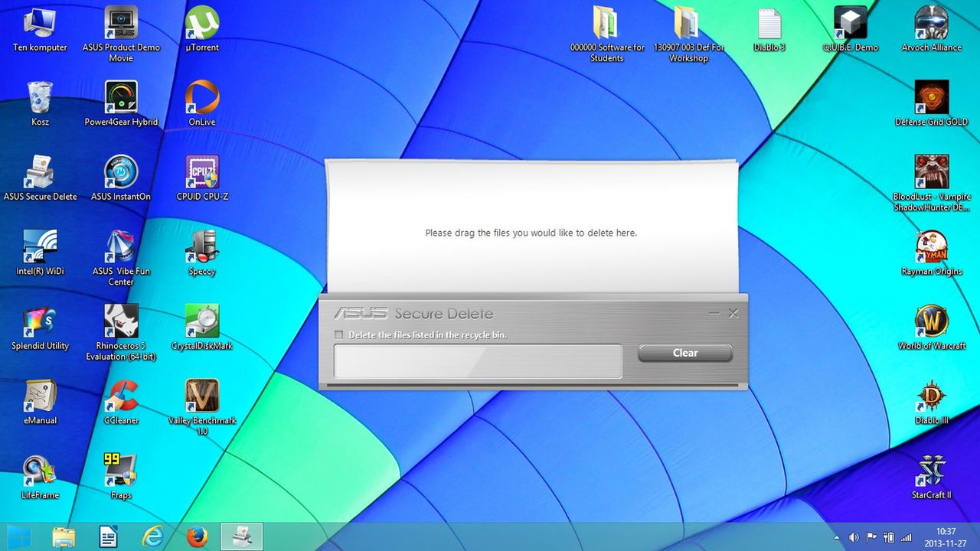Open Action Center flag tray icon
Viewport: 980px width, 551px height.
(x=871, y=537)
